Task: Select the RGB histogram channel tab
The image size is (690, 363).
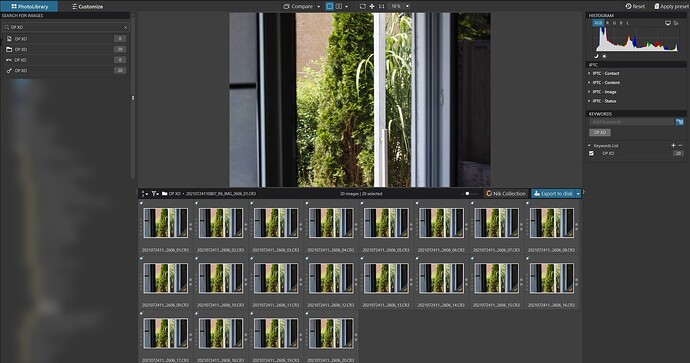Action: 598,23
